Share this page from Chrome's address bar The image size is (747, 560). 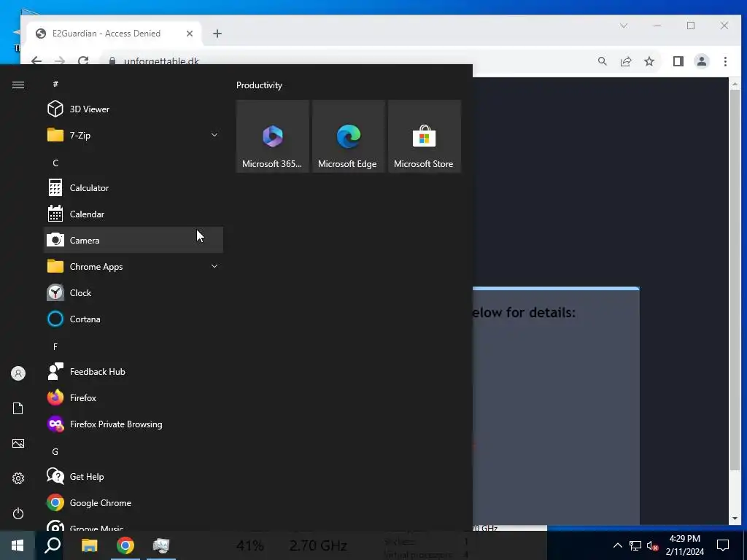click(x=626, y=61)
